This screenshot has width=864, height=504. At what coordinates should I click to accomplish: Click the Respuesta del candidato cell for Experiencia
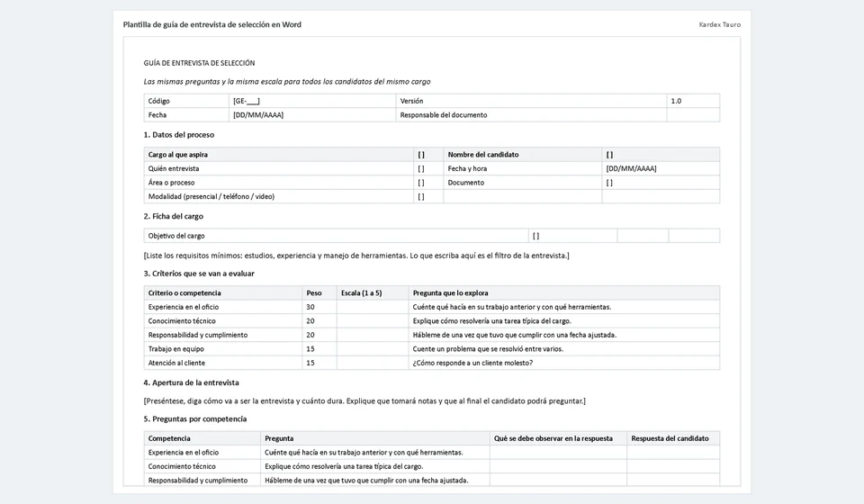click(x=673, y=452)
